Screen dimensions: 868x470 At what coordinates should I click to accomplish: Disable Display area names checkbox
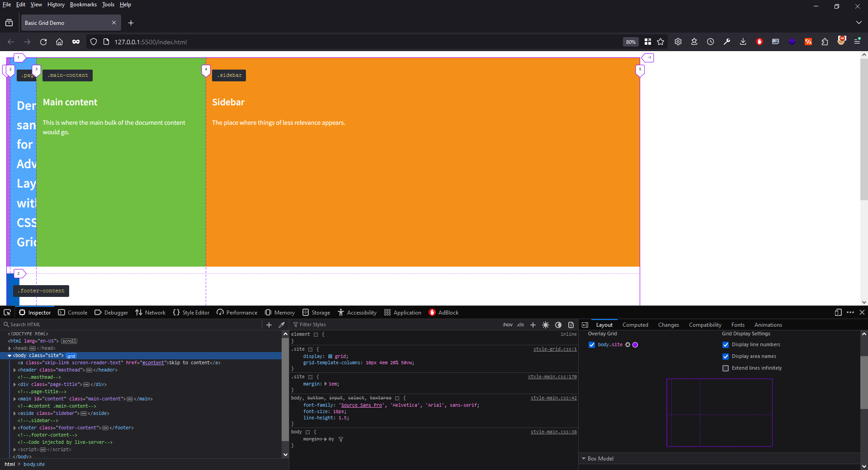coord(726,357)
